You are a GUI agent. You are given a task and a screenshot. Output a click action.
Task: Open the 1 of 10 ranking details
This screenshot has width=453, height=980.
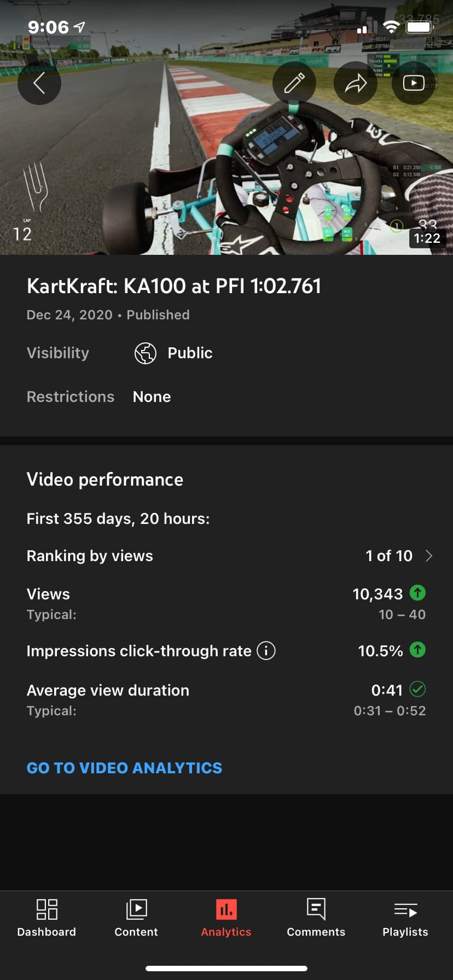point(389,556)
